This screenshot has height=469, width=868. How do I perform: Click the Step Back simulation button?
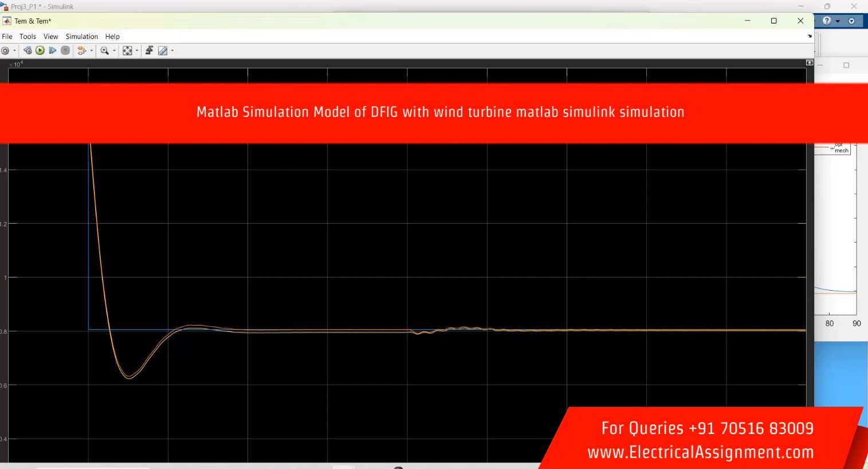[28, 50]
